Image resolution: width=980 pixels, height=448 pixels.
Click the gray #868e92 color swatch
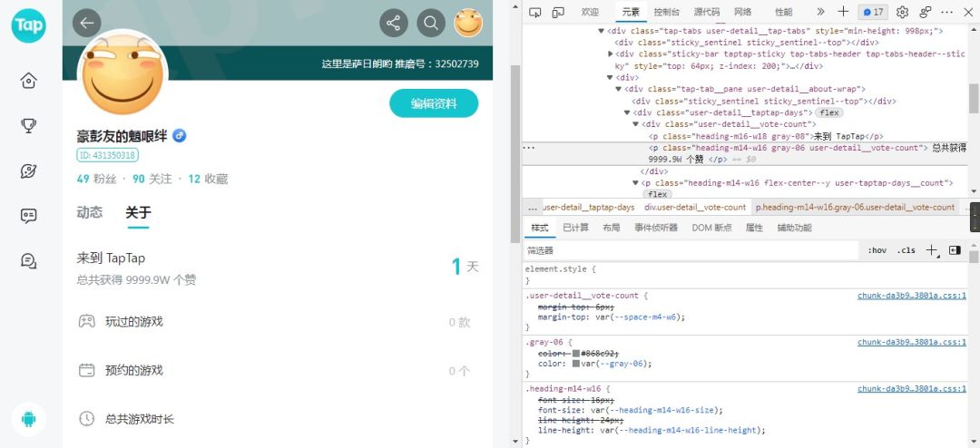576,353
